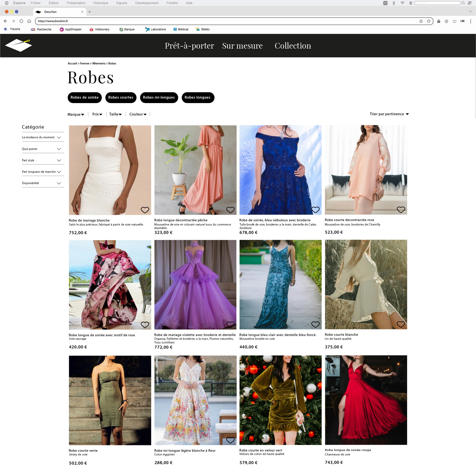This screenshot has height=475, width=476.
Task: Click the padlock icon in toolbar
Action: coord(439,21)
